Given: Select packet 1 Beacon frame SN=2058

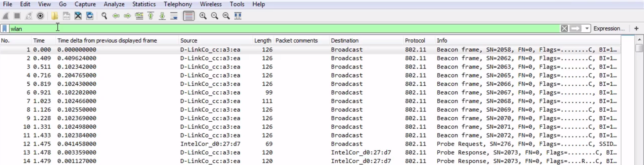Looking at the screenshot, I should [x=310, y=50].
